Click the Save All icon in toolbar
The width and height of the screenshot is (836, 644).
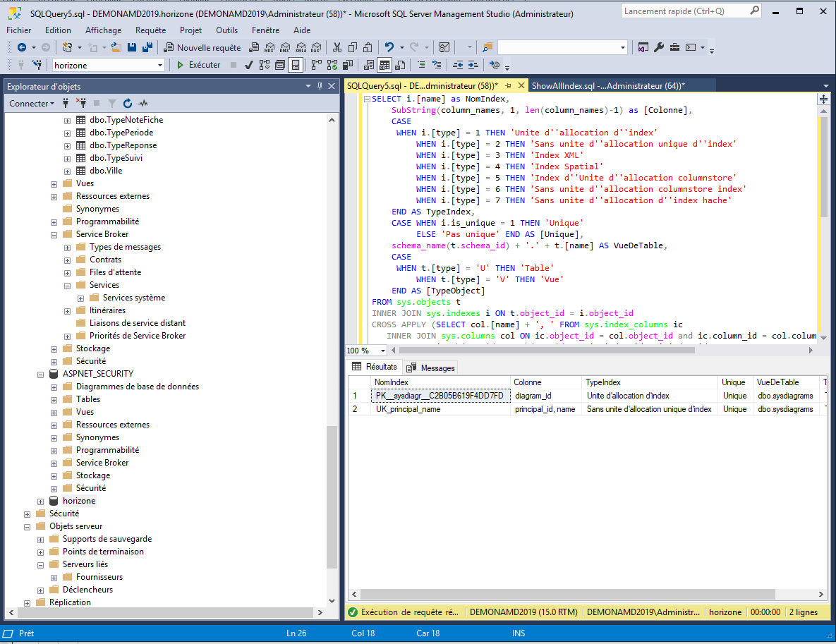click(x=147, y=47)
